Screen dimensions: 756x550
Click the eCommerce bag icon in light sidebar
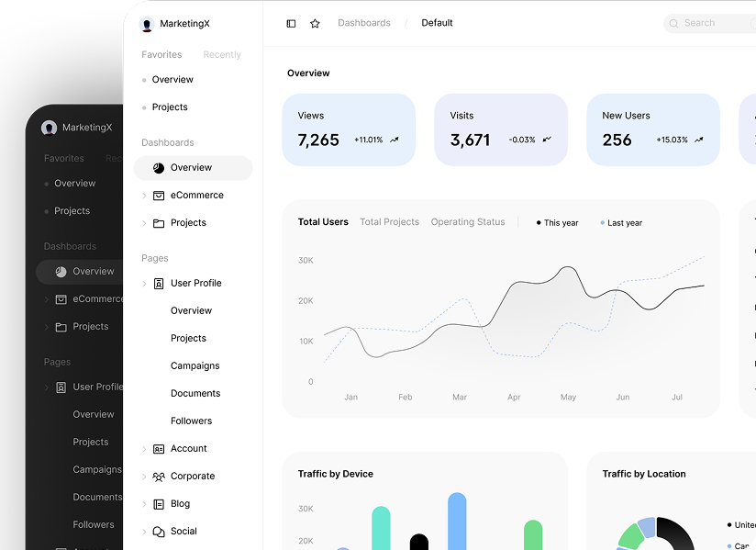[159, 196]
